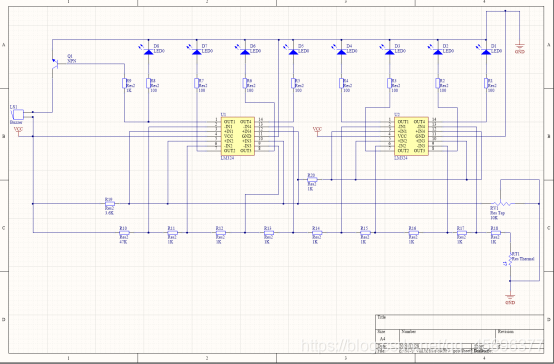Select LED D6 symbol

[x=245, y=52]
